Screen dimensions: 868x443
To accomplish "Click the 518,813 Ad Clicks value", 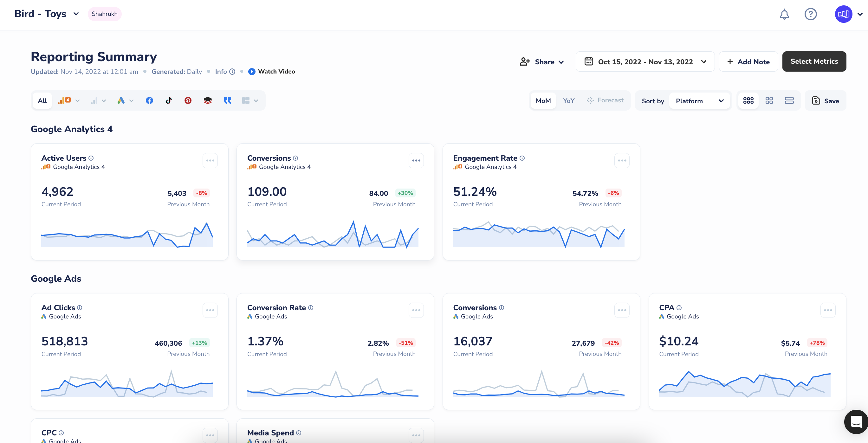I will tap(65, 341).
